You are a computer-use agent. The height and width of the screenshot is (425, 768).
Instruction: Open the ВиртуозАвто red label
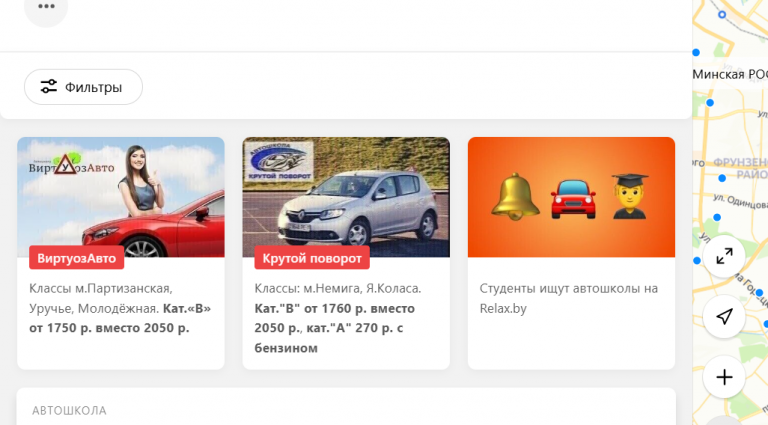[x=76, y=258]
